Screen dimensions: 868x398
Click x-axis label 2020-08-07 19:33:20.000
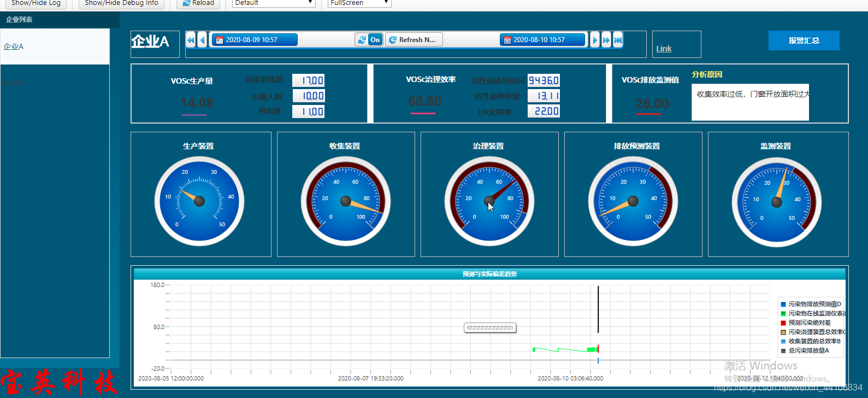click(x=370, y=378)
